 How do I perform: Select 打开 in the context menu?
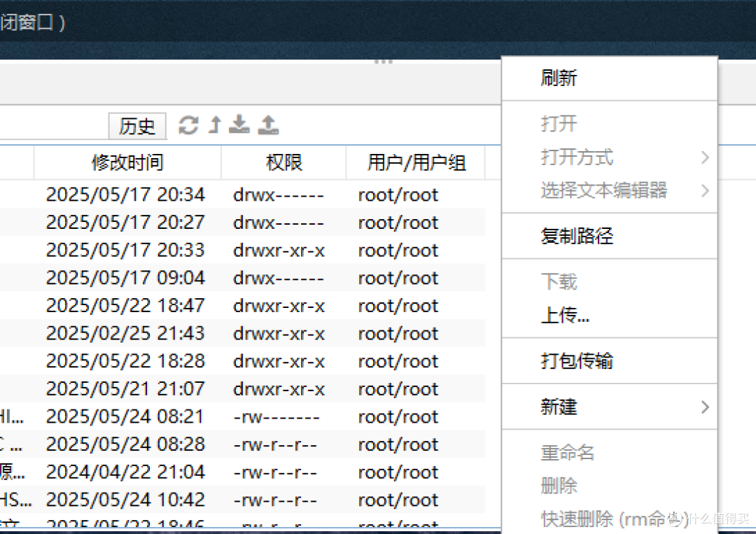coord(610,124)
